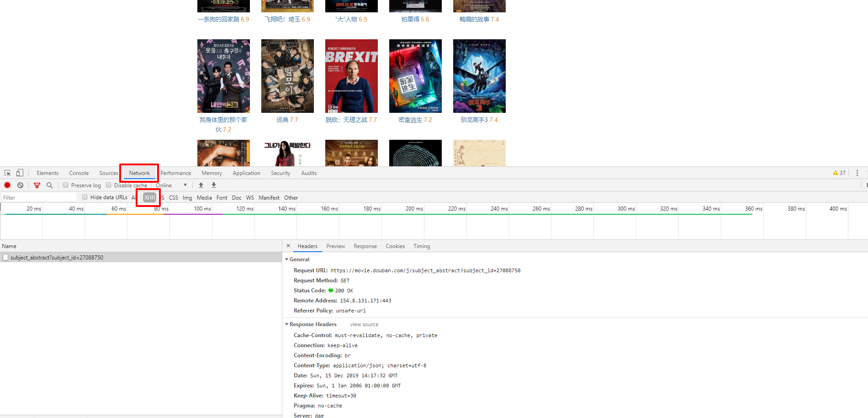
Task: Import HAR file with upload arrow
Action: [201, 185]
